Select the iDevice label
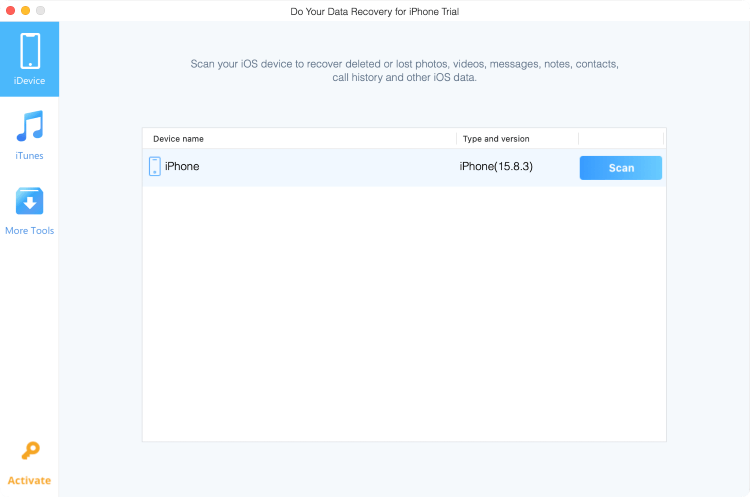Image resolution: width=750 pixels, height=497 pixels. point(30,81)
